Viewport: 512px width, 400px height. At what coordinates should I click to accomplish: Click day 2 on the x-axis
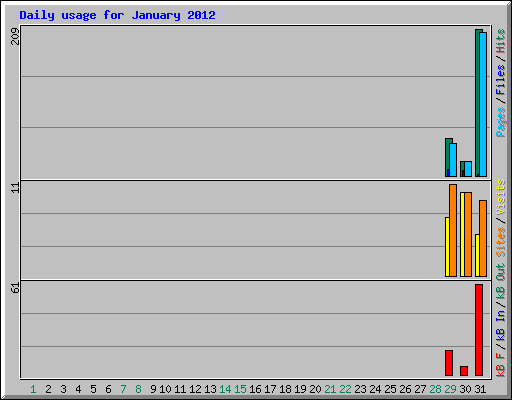[48, 389]
